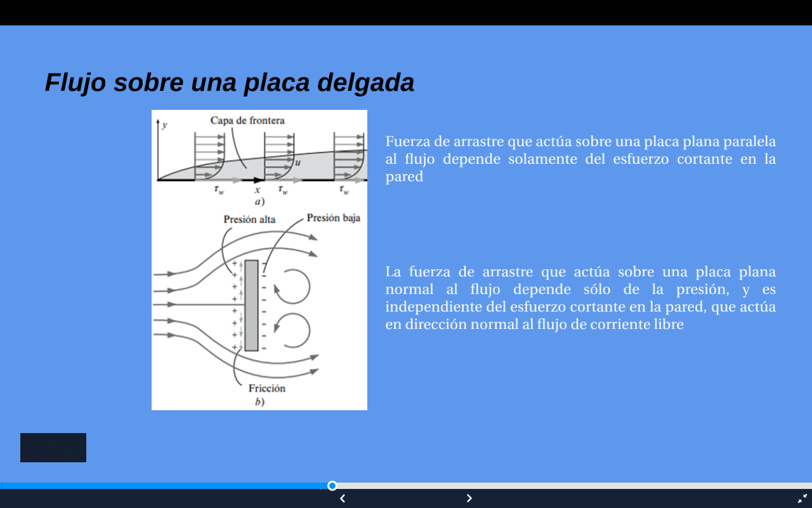Click the paragraph about 'placa plana normal al flujo'

coord(580,298)
